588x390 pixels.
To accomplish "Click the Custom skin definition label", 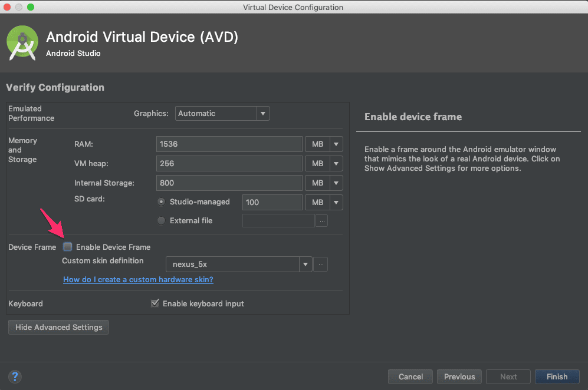I will pos(103,260).
